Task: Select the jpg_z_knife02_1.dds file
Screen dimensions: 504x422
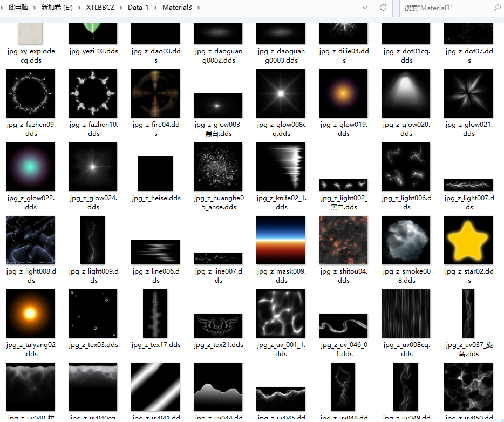Action: (x=281, y=167)
